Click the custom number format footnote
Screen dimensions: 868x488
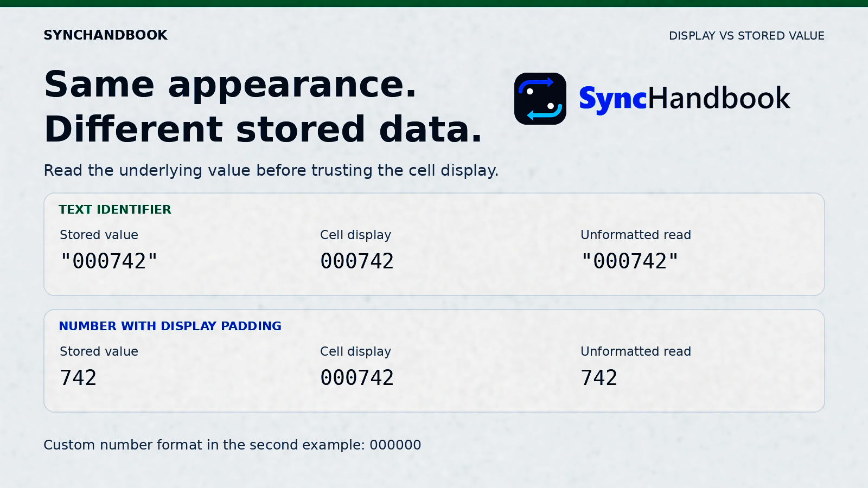(x=232, y=445)
